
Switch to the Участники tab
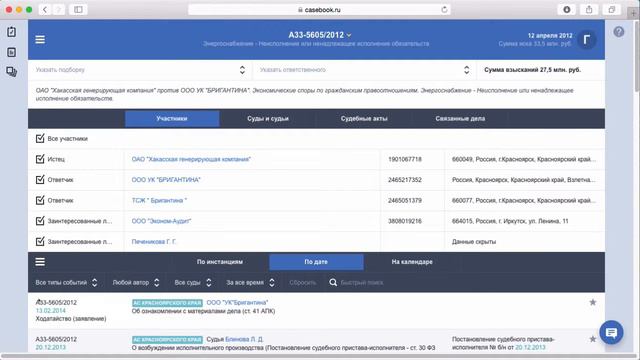(x=172, y=119)
